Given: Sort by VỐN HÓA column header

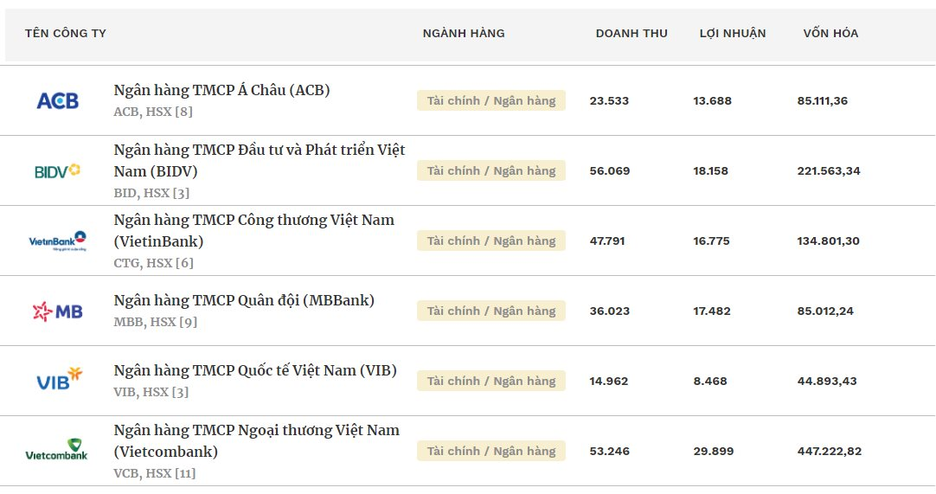Looking at the screenshot, I should pos(830,33).
